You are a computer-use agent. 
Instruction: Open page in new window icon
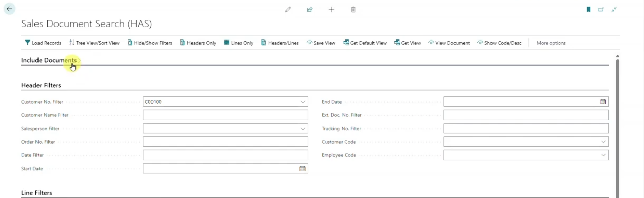(601, 9)
